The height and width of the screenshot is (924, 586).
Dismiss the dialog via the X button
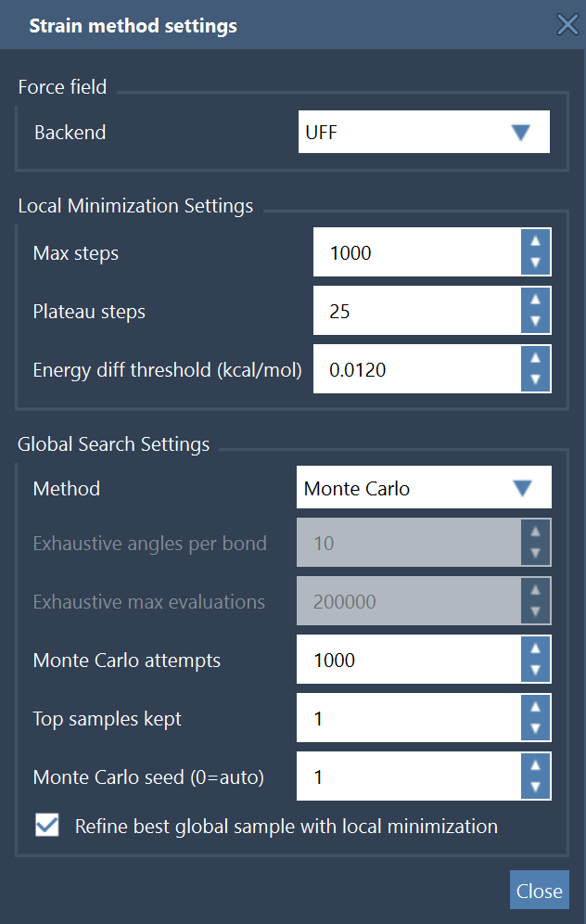click(567, 25)
